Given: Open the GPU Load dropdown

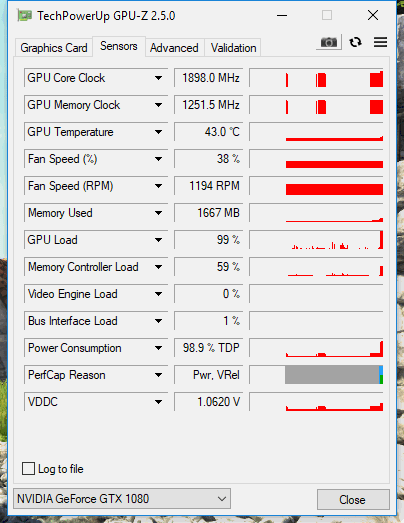Looking at the screenshot, I should (158, 240).
